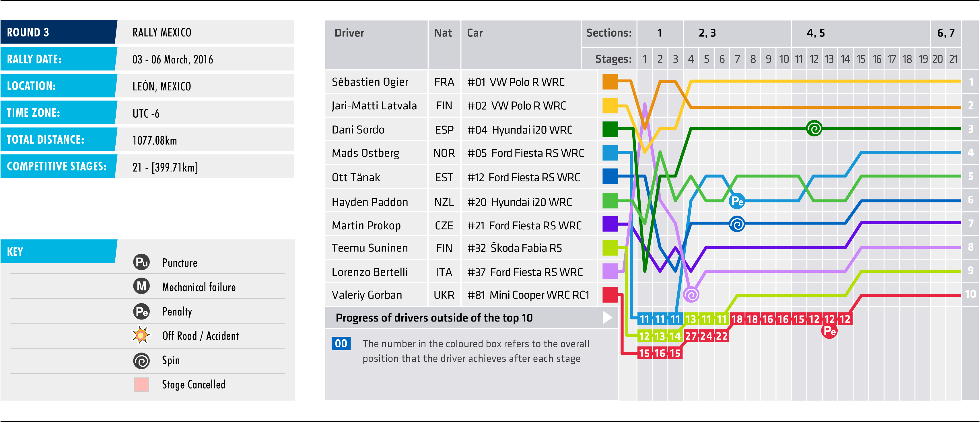
Task: Click Jari-Matti Latvala's yellow color swatch
Action: (610, 106)
